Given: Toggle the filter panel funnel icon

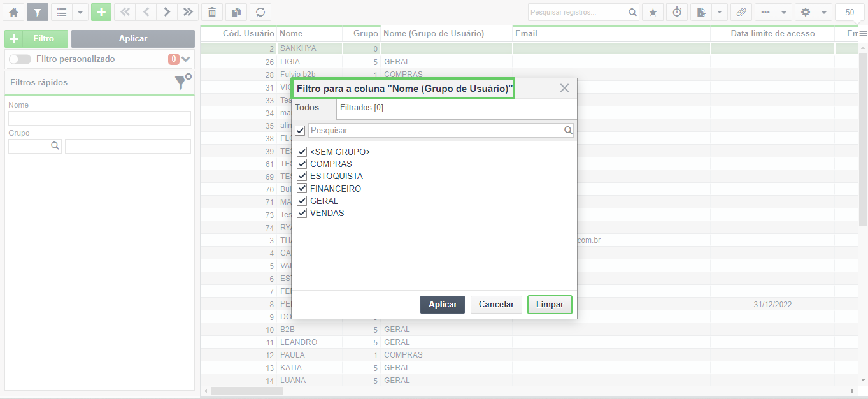Looking at the screenshot, I should 38,12.
